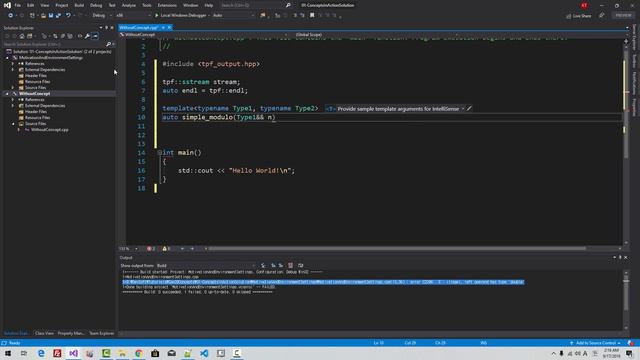Open the Debug configuration dropdown
This screenshot has width=640, height=360.
coord(102,15)
